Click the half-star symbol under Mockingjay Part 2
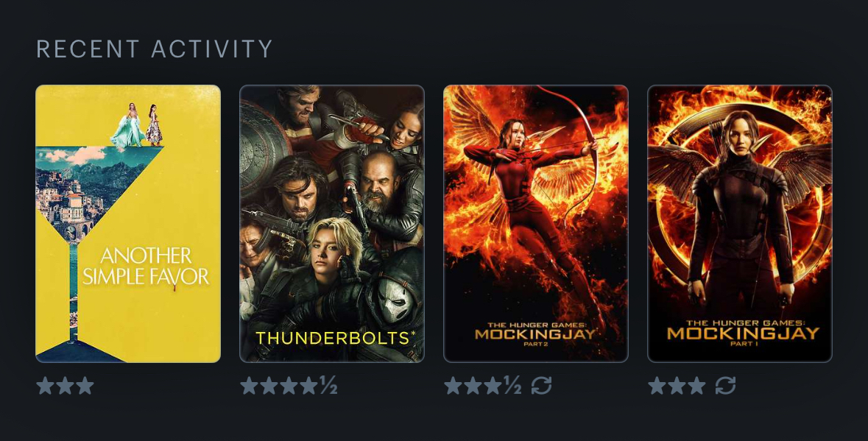The width and height of the screenshot is (868, 441). point(512,385)
